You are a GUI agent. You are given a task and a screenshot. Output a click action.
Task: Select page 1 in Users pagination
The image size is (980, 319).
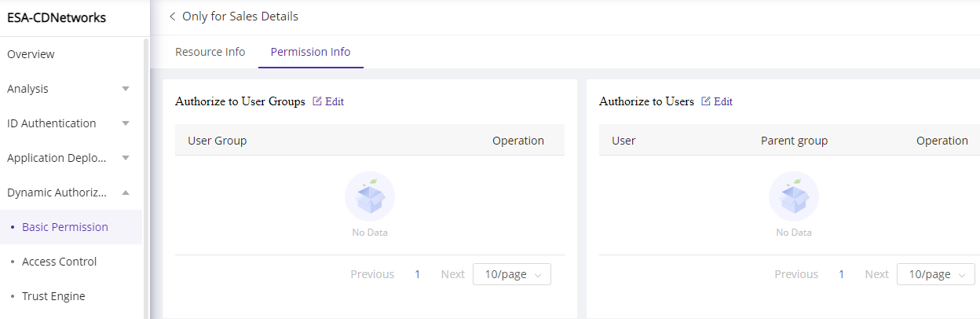click(842, 274)
